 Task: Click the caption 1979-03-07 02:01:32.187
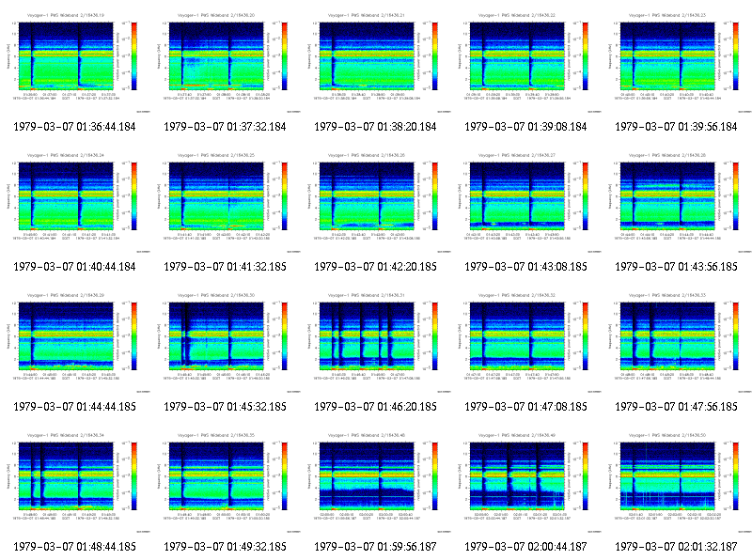tap(676, 547)
